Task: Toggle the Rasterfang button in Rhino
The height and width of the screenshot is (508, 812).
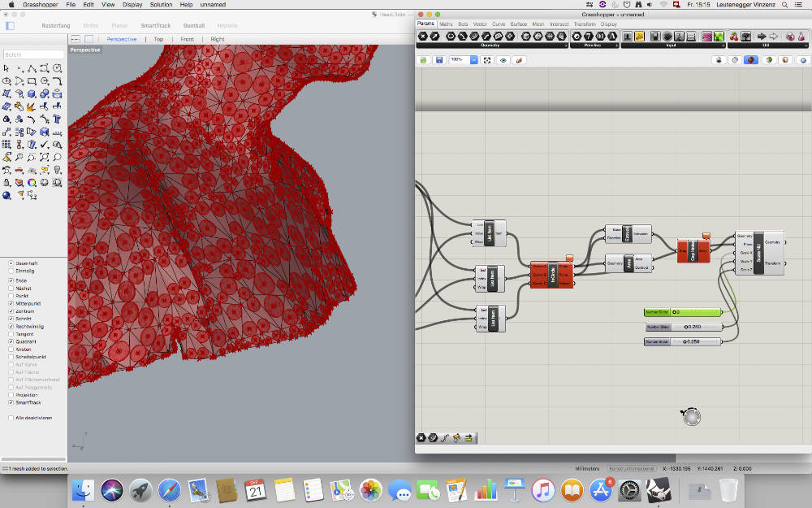Action: (x=56, y=25)
